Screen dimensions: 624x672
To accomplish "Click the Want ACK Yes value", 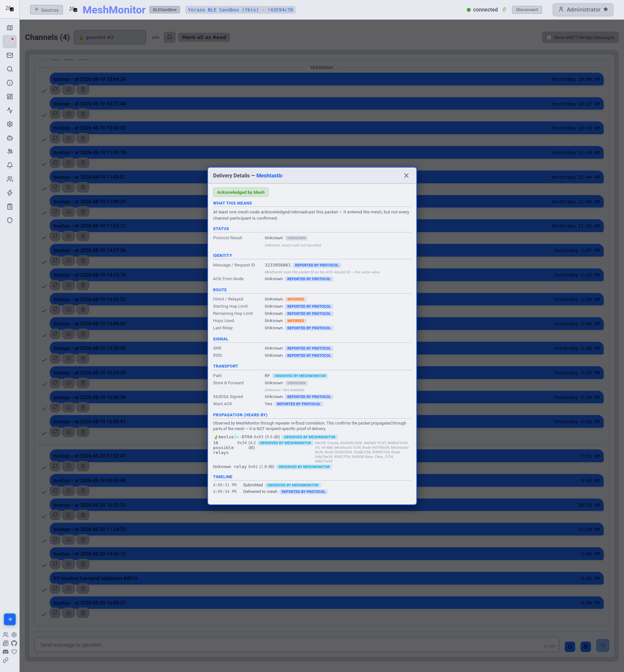I will point(269,404).
